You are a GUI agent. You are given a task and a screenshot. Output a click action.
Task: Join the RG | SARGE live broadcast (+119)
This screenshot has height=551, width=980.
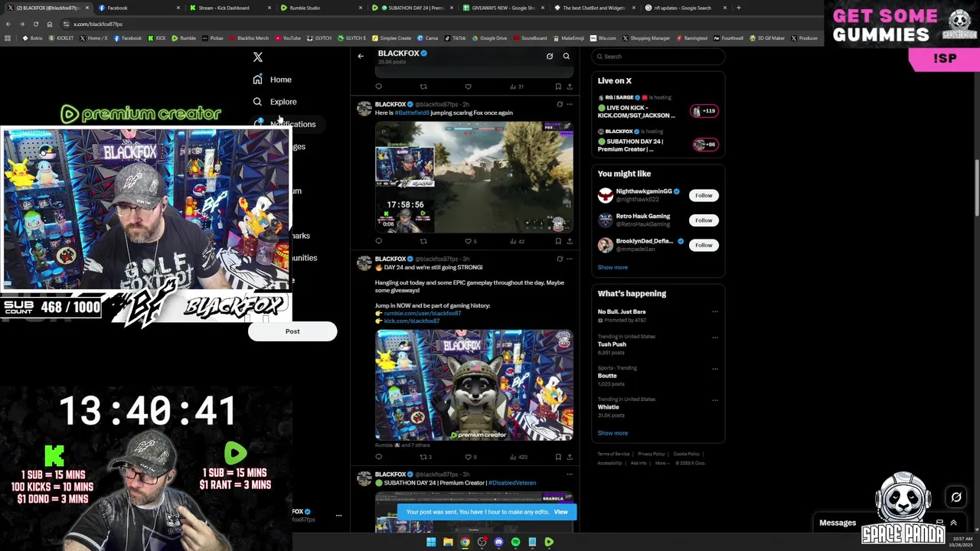[705, 111]
